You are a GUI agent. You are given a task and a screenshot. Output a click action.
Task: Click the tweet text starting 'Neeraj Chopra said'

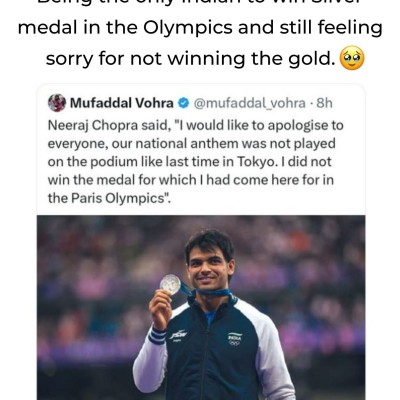point(196,162)
